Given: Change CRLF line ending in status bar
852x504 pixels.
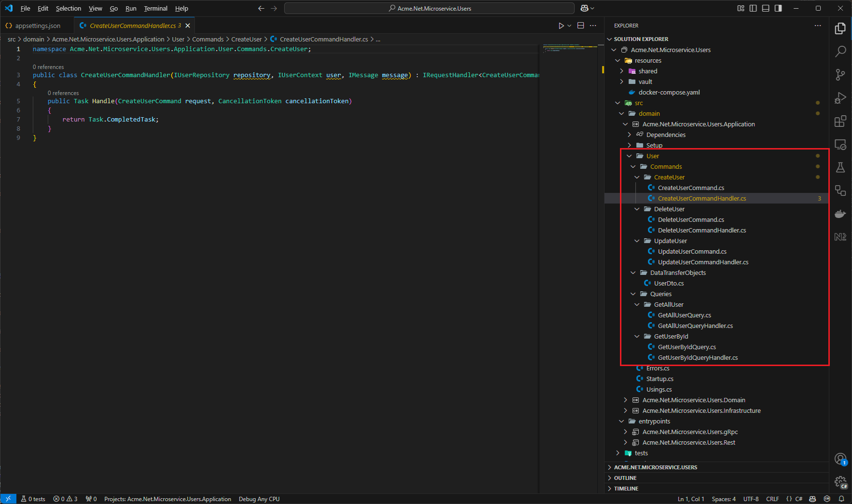Looking at the screenshot, I should [772, 499].
